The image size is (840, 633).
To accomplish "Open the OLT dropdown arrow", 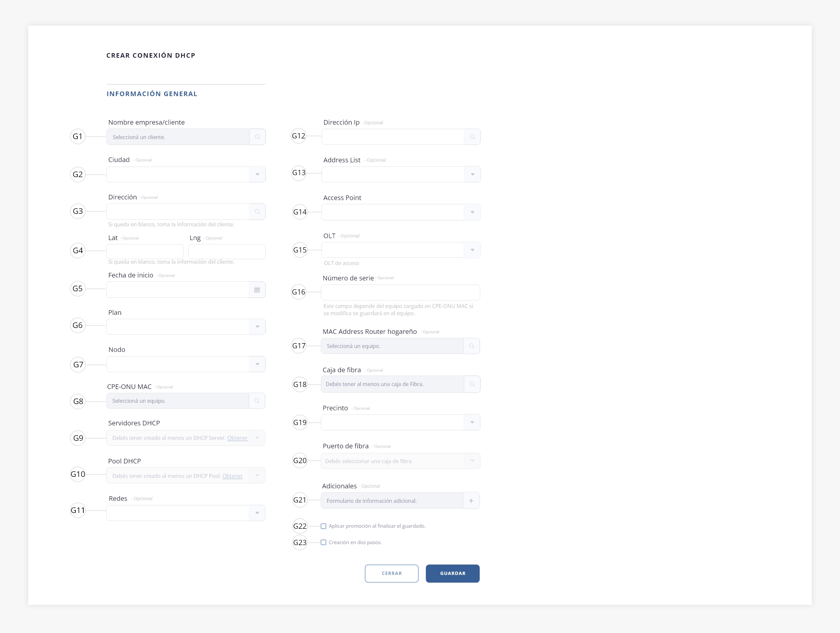I will point(472,250).
